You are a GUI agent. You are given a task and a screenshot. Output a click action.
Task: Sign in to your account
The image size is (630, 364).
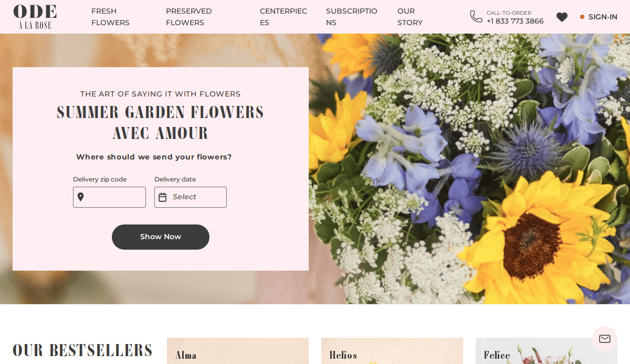pyautogui.click(x=603, y=17)
